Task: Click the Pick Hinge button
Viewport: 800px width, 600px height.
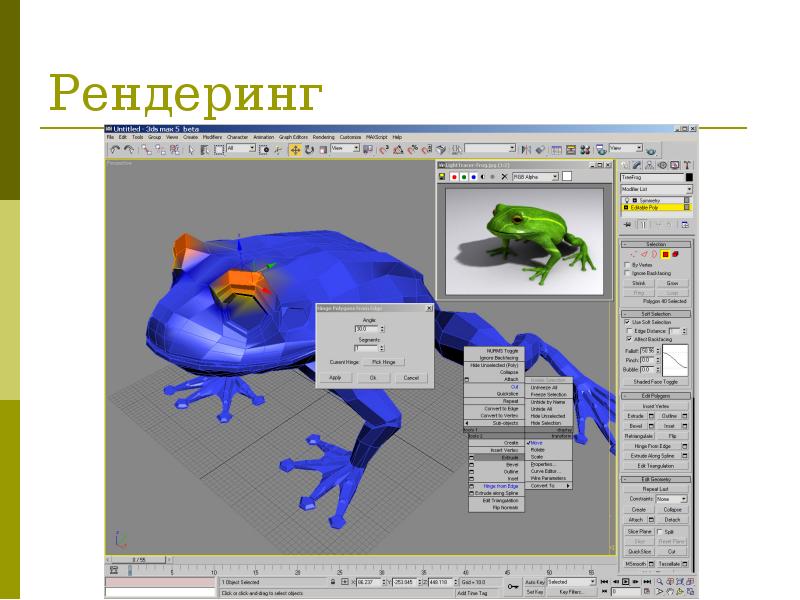Action: [384, 361]
